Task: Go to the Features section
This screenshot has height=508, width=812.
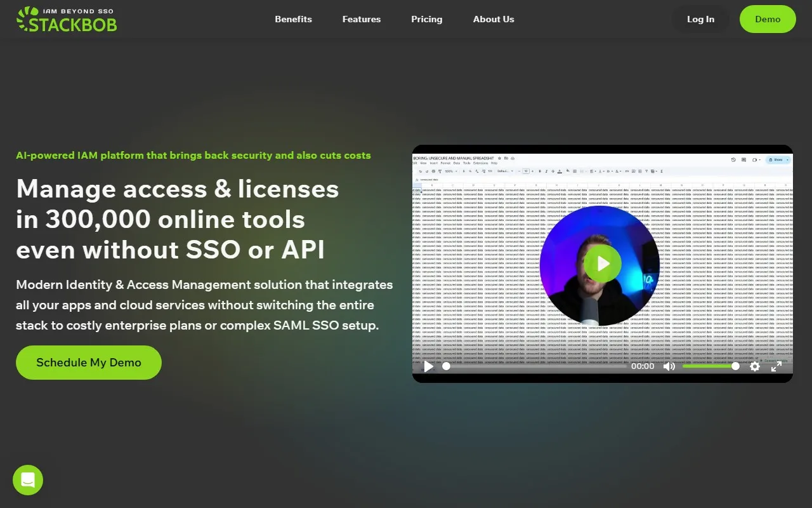Action: pos(362,19)
